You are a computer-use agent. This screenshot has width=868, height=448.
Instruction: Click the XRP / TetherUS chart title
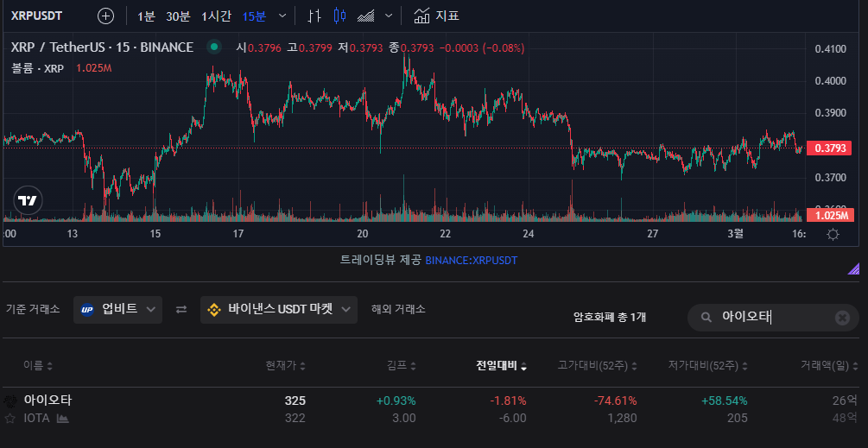(x=102, y=47)
